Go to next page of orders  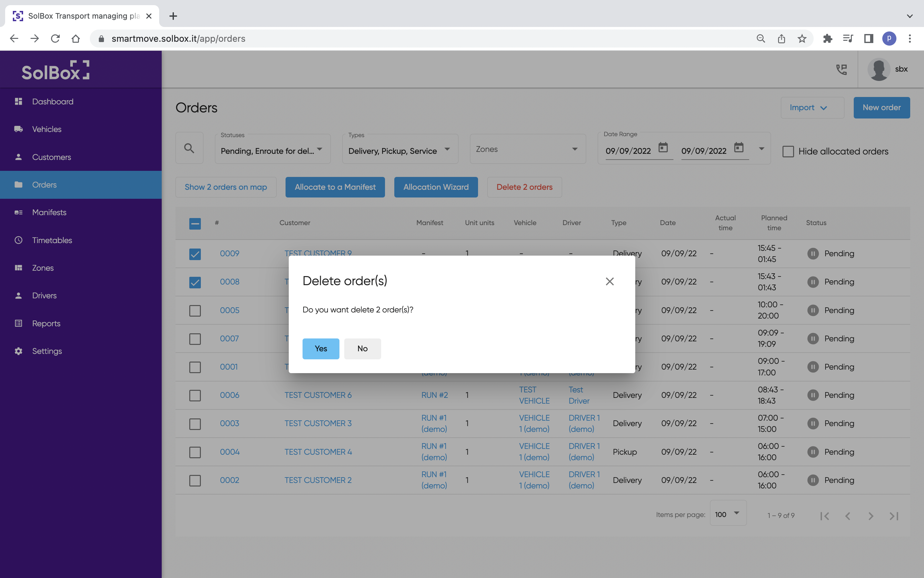click(x=871, y=516)
